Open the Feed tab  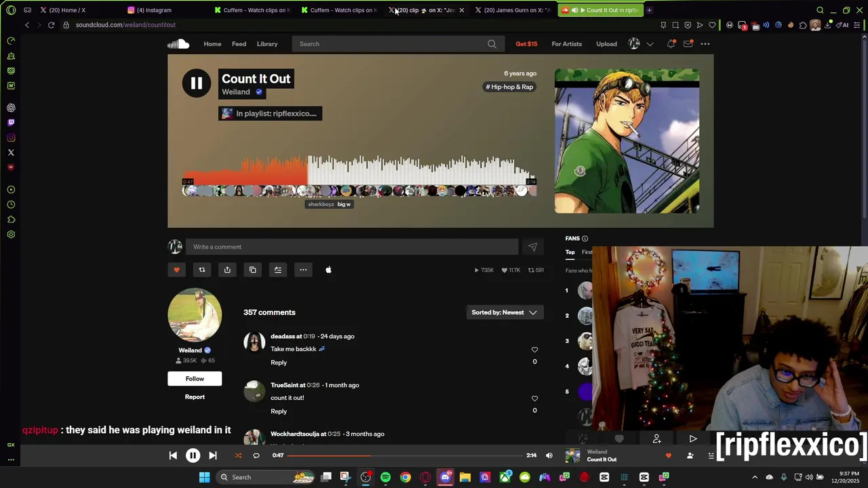pos(239,44)
